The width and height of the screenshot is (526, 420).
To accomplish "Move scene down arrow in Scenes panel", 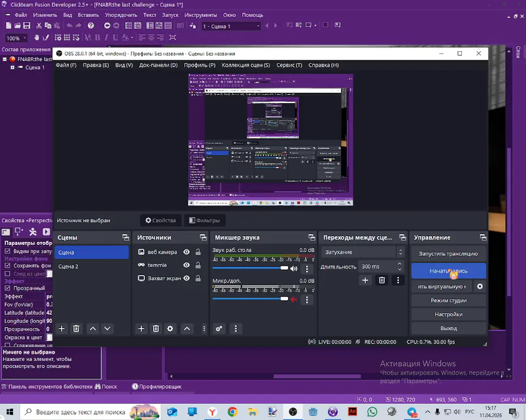I will [x=108, y=328].
